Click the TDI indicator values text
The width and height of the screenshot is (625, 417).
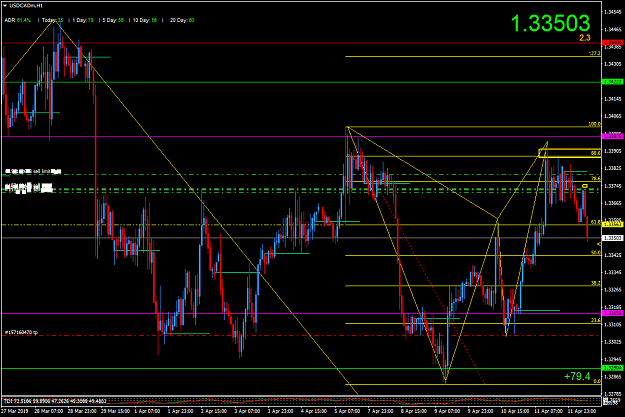pos(55,401)
